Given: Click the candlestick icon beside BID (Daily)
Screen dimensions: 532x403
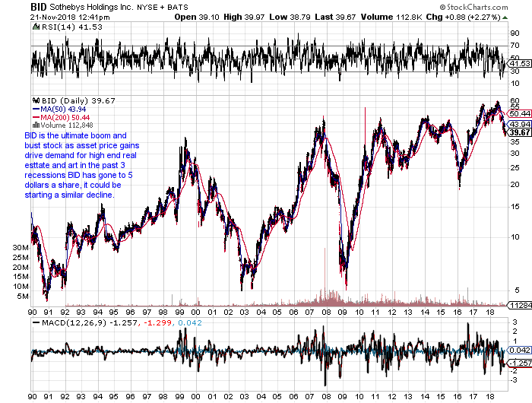Looking at the screenshot, I should coord(36,100).
